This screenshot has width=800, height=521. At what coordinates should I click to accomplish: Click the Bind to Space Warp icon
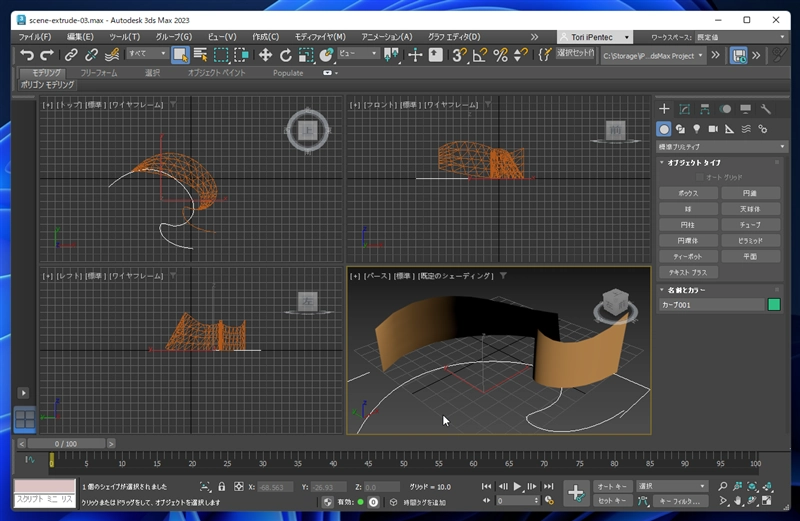click(x=112, y=55)
